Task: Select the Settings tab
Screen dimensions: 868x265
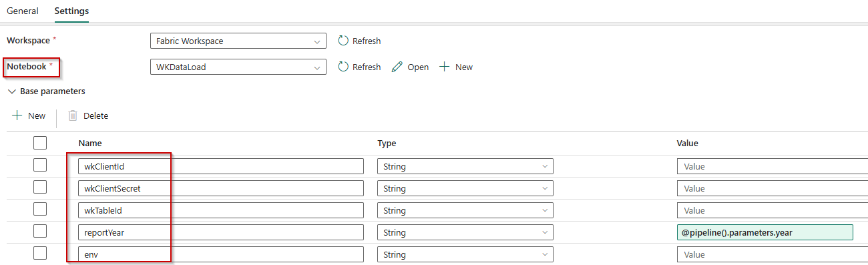Action: pos(71,11)
